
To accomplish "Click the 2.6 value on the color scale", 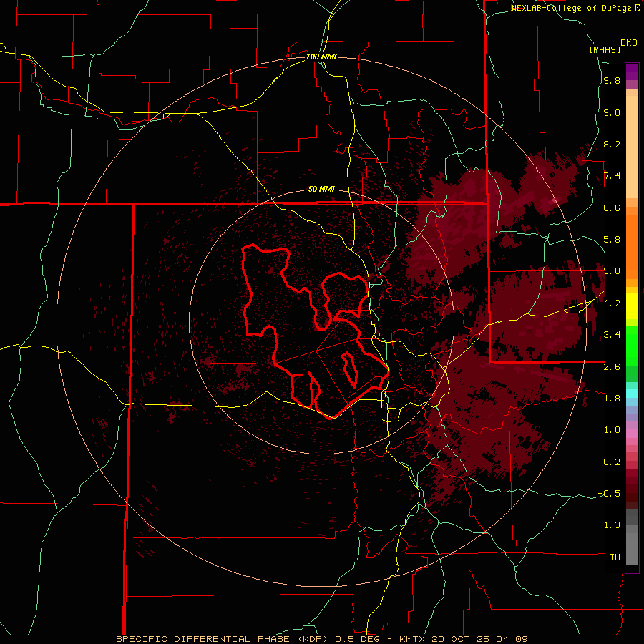I will pos(612,366).
